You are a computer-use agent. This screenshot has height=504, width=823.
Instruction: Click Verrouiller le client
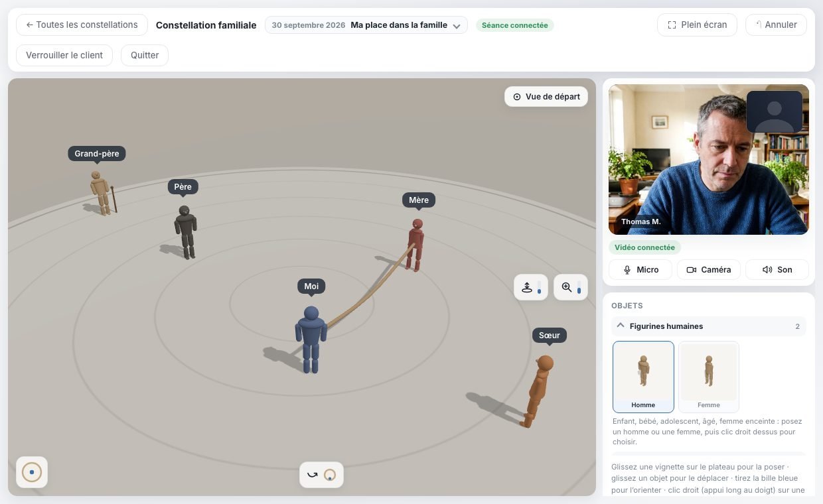[64, 55]
